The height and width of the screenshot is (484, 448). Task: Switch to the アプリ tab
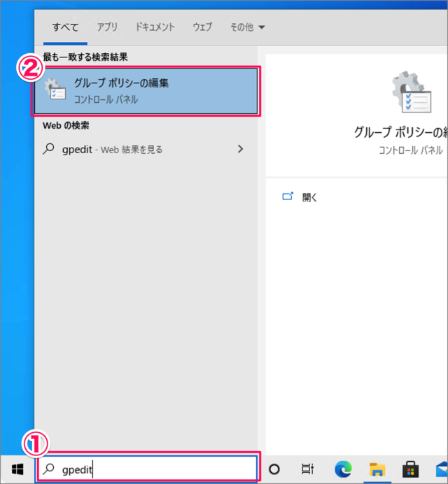click(x=107, y=27)
